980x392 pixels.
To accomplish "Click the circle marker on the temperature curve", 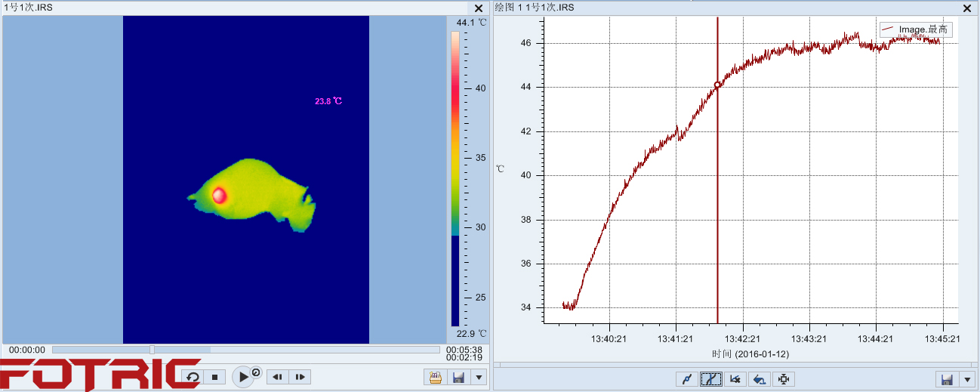I will click(717, 85).
